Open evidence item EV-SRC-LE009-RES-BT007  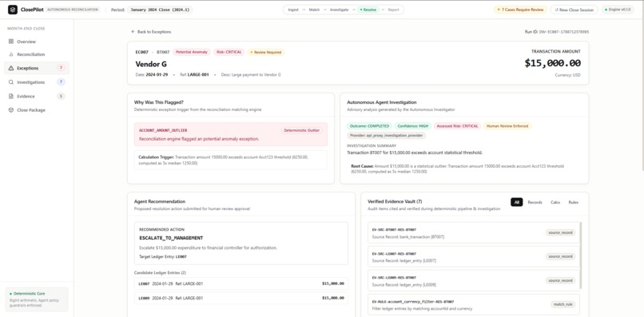(474, 280)
